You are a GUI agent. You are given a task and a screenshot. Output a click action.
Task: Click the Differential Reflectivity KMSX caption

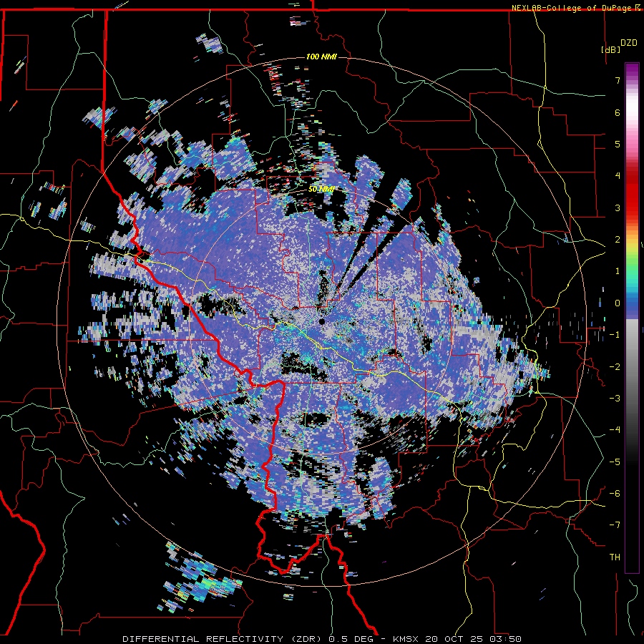tap(322, 639)
